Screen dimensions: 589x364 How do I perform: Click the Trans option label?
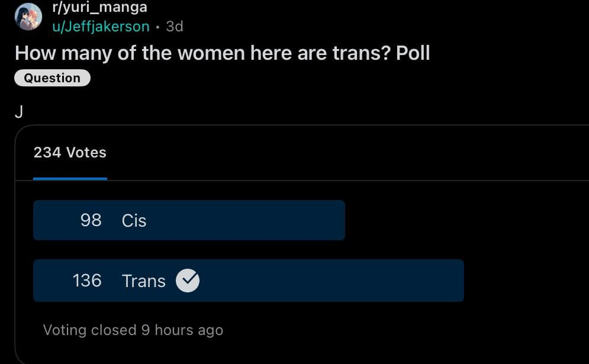[143, 281]
